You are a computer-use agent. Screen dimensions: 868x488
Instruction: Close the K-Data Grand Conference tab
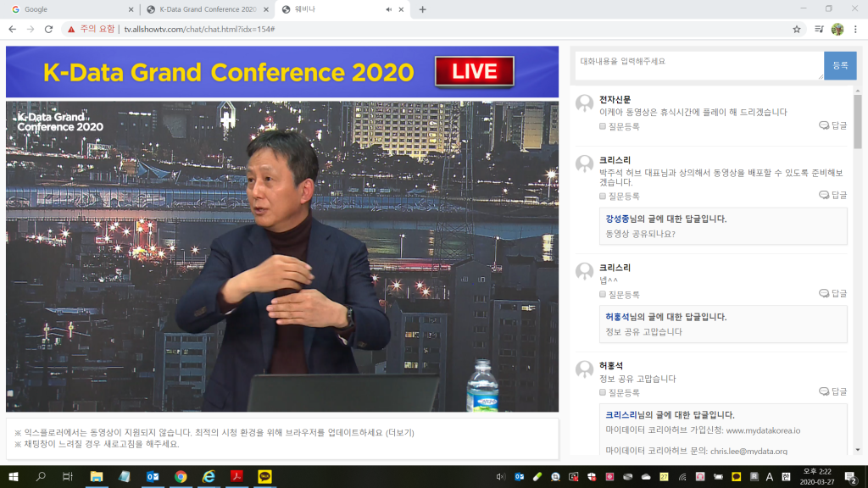click(x=265, y=9)
